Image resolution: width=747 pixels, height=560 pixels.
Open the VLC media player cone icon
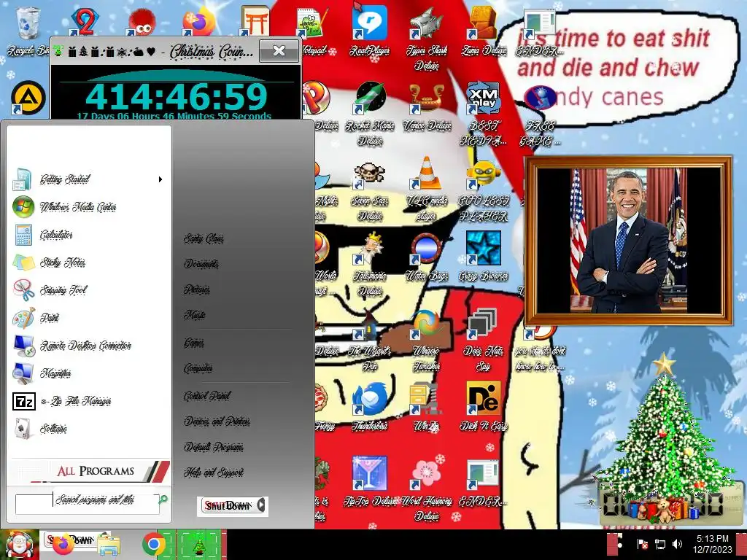426,189
